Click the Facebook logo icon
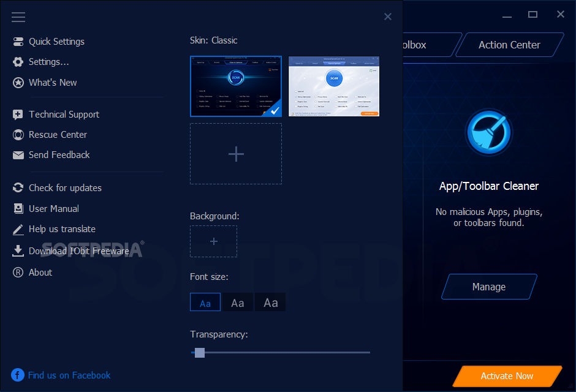The height and width of the screenshot is (392, 576). point(18,375)
